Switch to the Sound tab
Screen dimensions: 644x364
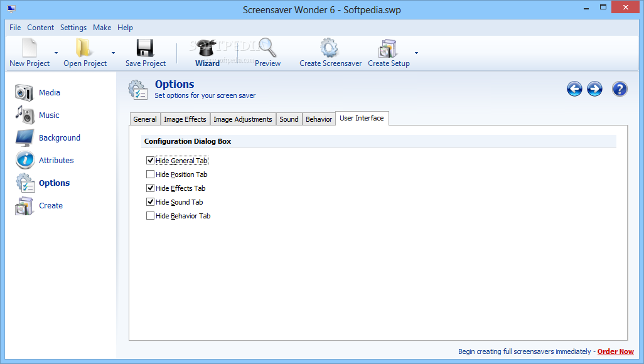289,119
